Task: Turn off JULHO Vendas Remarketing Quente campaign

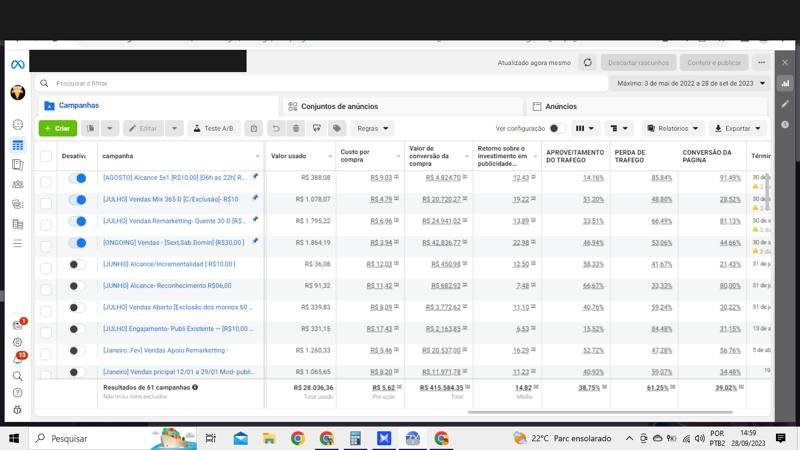Action: [x=78, y=221]
